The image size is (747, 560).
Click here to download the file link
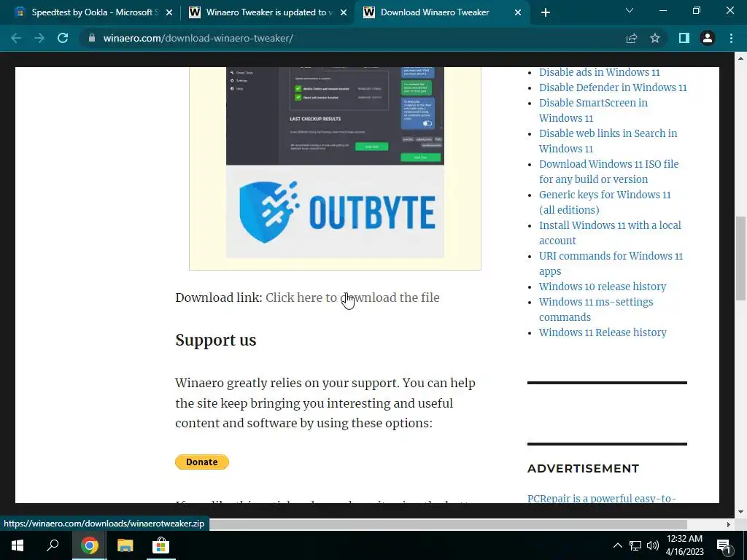[352, 297]
